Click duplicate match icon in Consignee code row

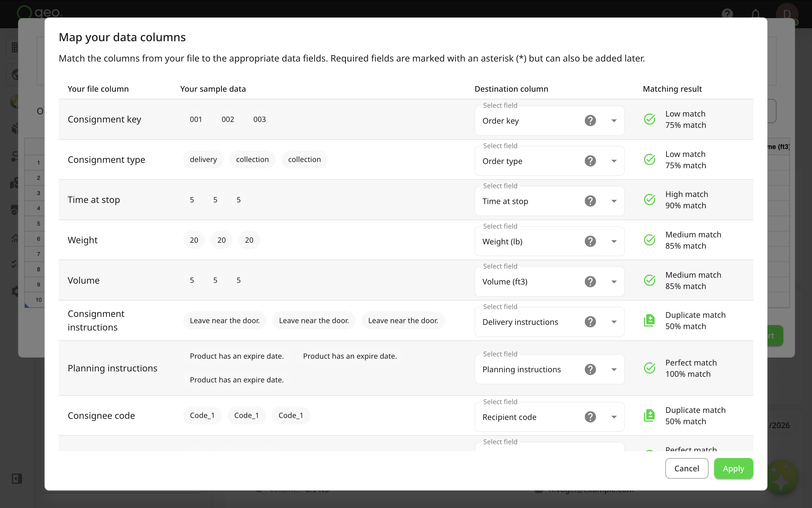[x=649, y=416]
